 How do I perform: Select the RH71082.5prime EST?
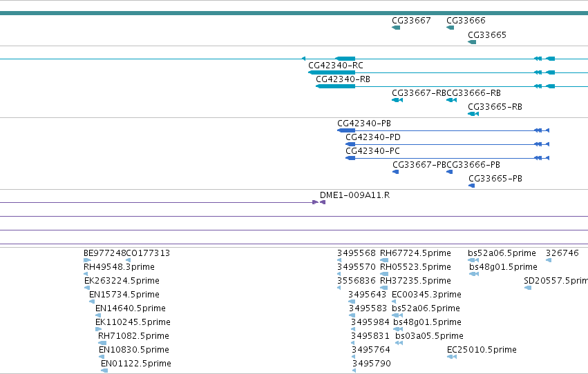coord(133,337)
